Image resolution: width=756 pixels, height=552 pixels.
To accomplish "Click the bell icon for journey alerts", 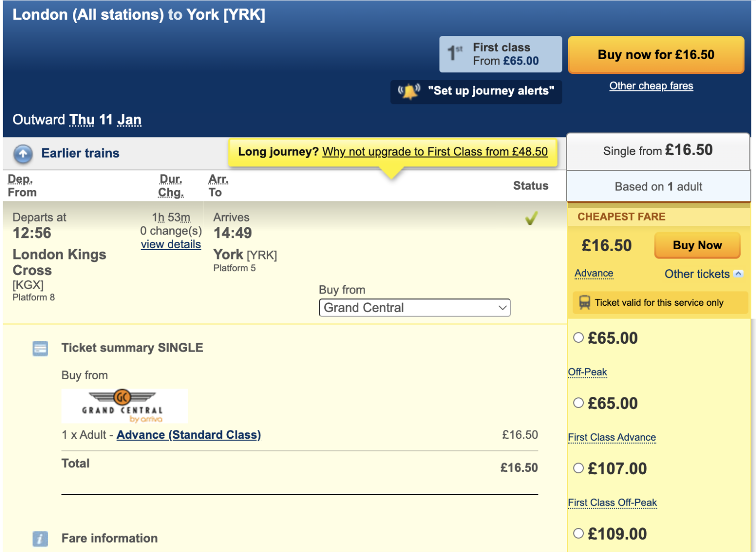I will 409,91.
